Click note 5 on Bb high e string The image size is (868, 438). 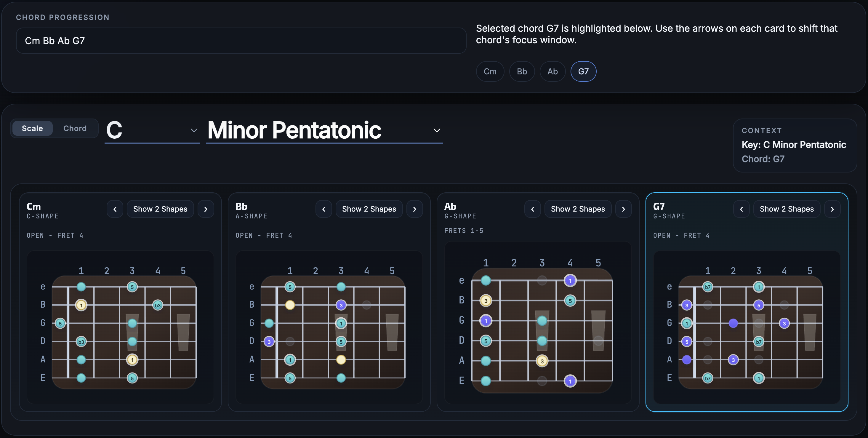290,287
